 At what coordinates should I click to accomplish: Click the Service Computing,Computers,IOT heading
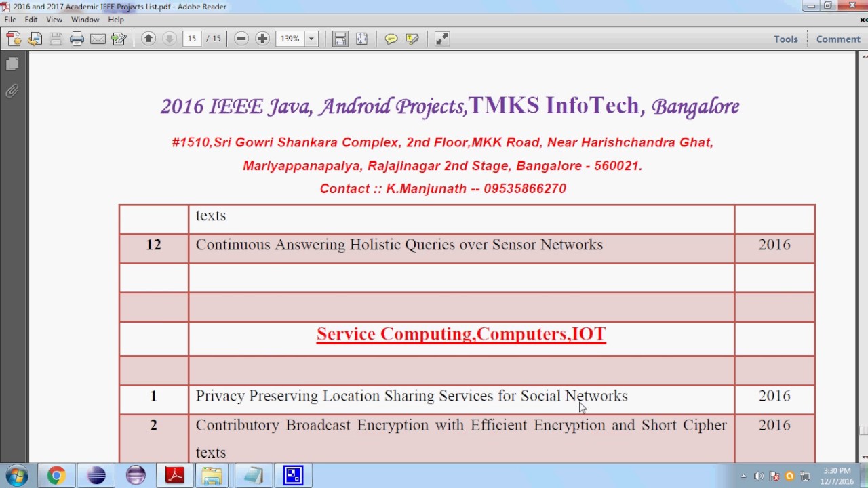click(x=461, y=334)
